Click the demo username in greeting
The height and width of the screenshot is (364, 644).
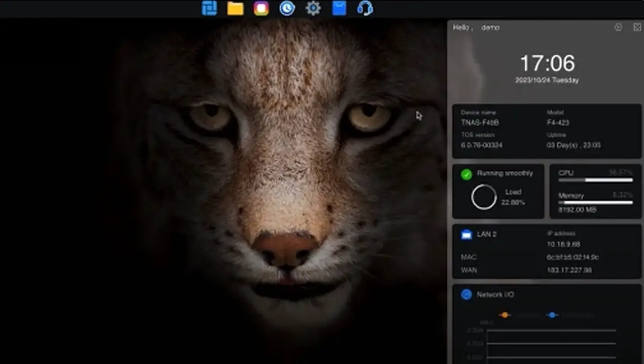point(490,28)
